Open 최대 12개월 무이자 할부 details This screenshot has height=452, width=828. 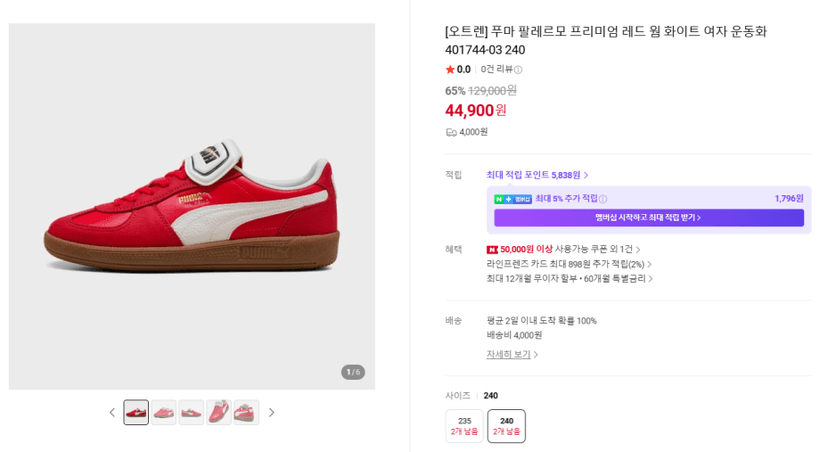569,279
